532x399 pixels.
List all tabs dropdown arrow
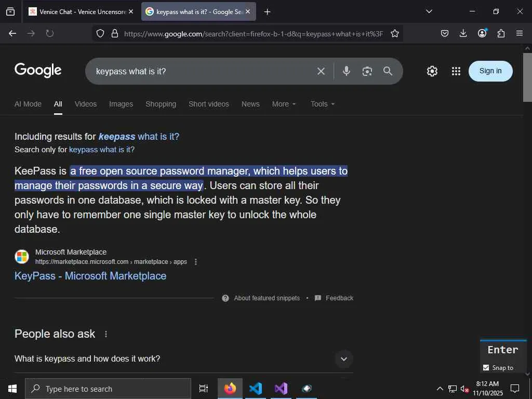tap(429, 11)
